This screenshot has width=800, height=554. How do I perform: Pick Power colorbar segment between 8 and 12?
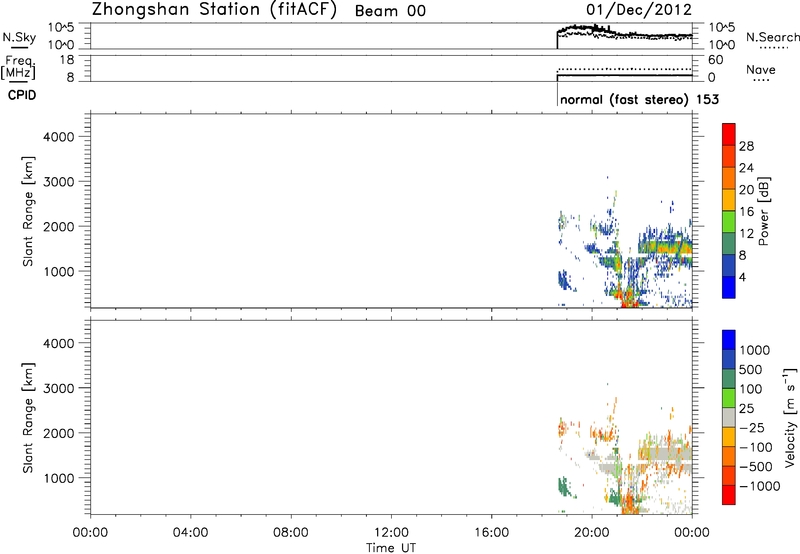click(x=729, y=243)
